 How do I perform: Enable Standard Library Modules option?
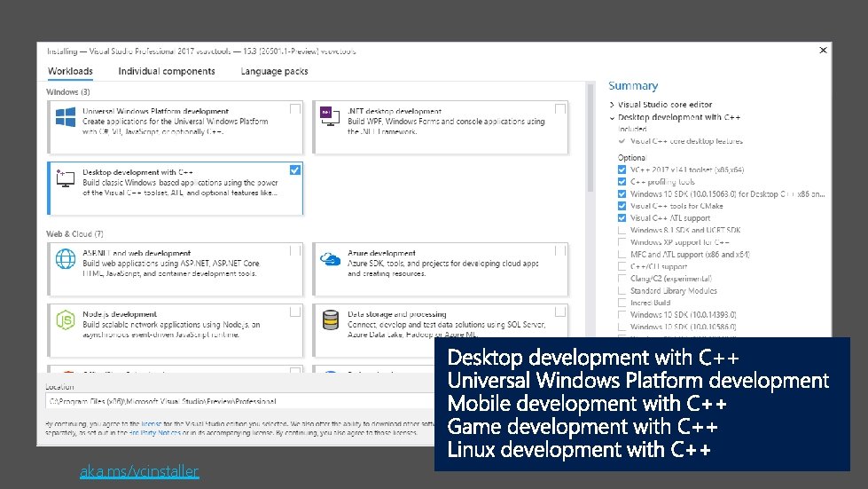coord(622,291)
